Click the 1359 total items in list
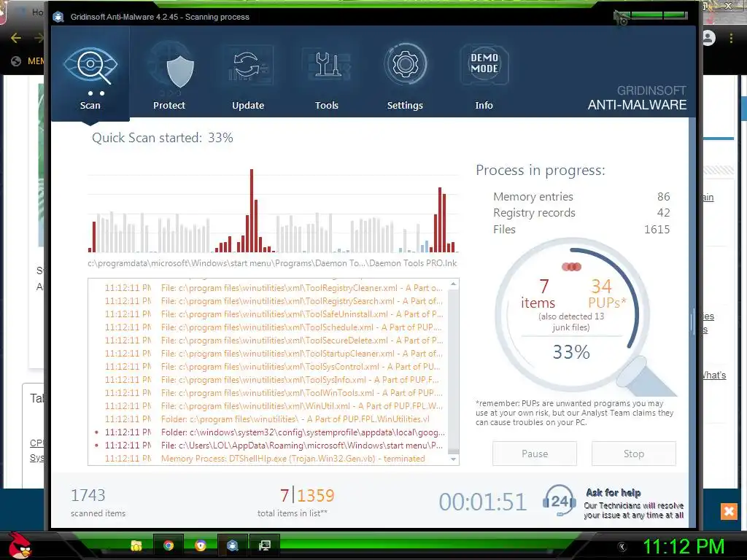The height and width of the screenshot is (560, 747). (x=316, y=496)
